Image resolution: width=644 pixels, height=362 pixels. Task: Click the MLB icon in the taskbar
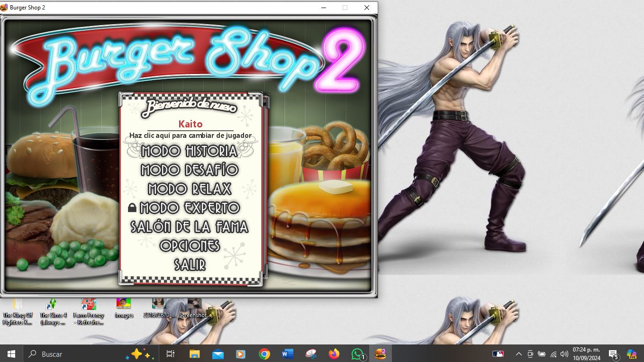(x=498, y=354)
